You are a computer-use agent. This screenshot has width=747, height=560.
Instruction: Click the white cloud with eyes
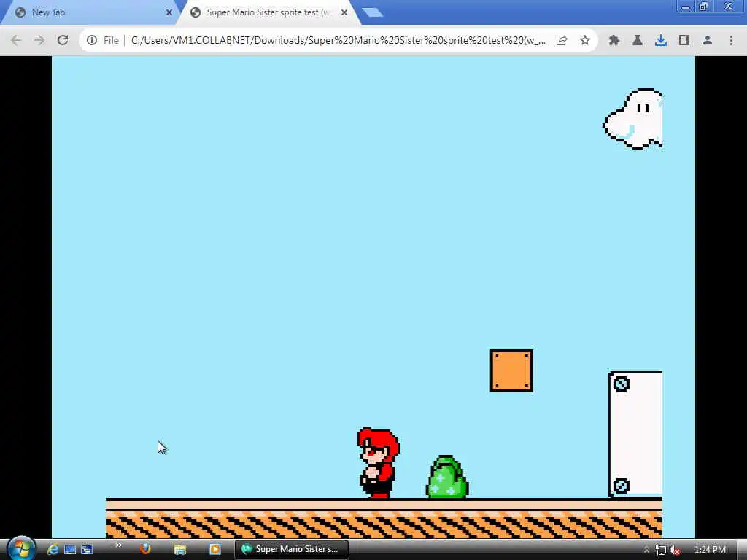632,119
